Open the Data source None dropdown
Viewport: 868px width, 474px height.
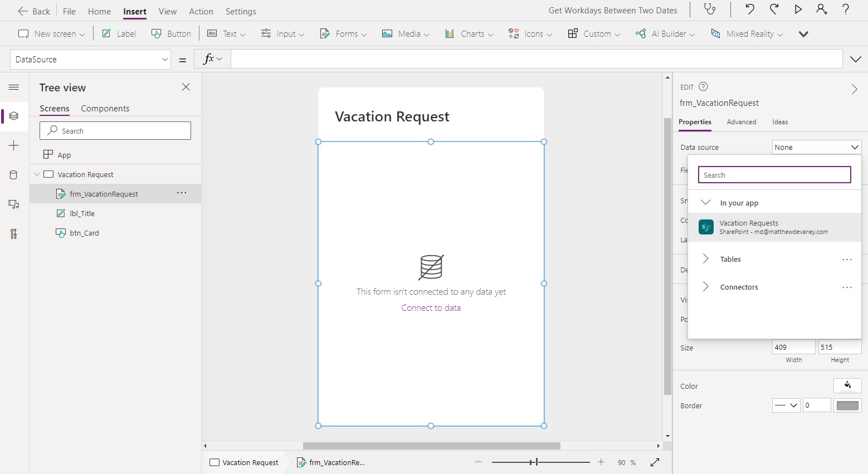[x=816, y=146]
